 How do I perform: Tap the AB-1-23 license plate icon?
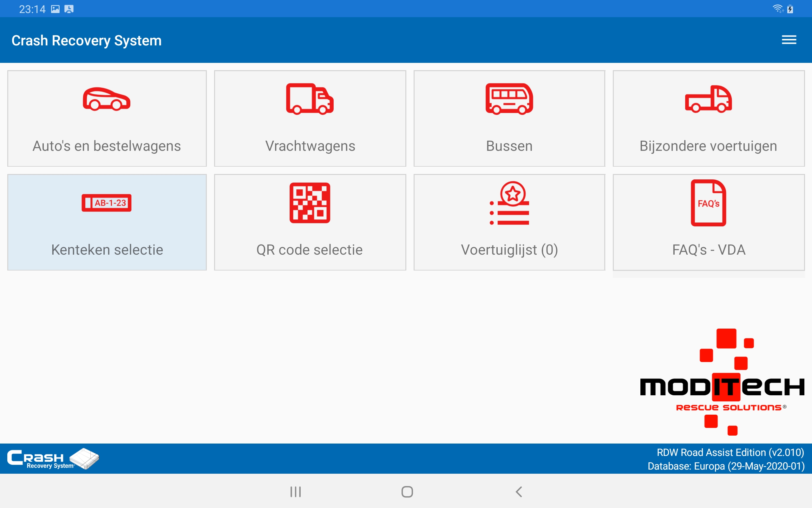pos(107,203)
